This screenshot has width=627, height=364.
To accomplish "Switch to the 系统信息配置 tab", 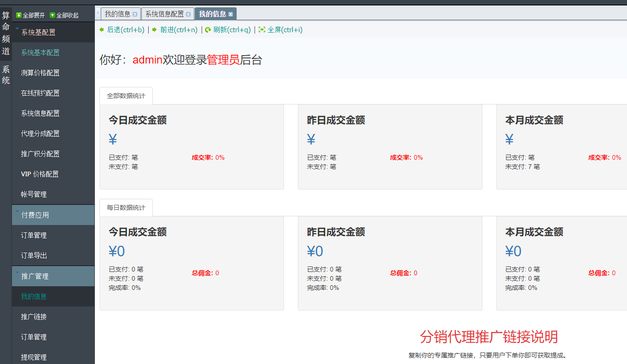I will pyautogui.click(x=164, y=14).
